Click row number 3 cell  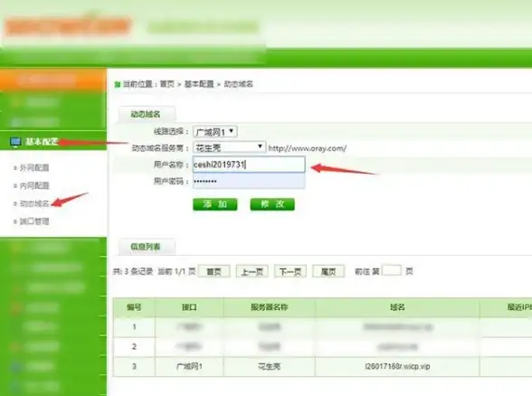(134, 366)
